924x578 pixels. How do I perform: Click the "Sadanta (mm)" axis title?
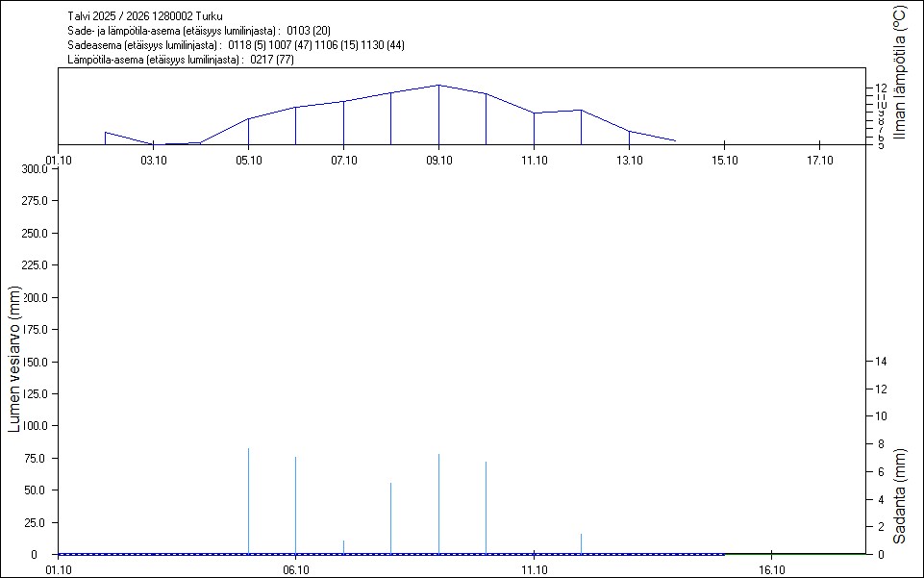(900, 495)
